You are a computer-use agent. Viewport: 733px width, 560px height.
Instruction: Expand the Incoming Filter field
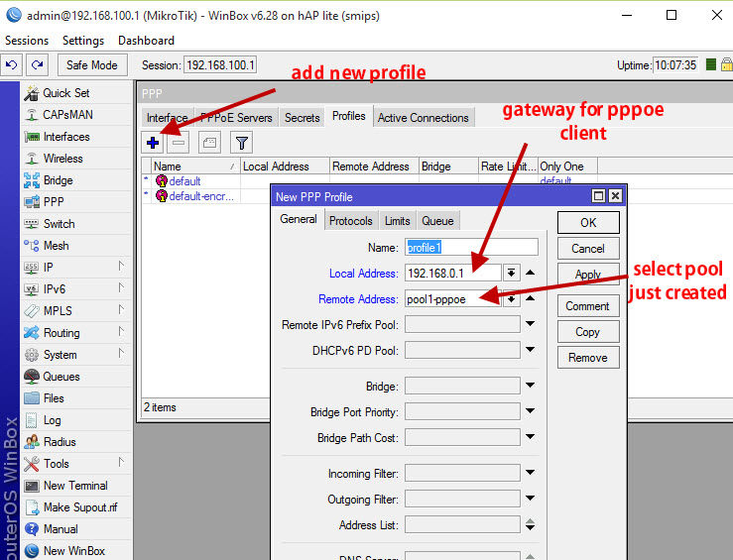point(530,472)
